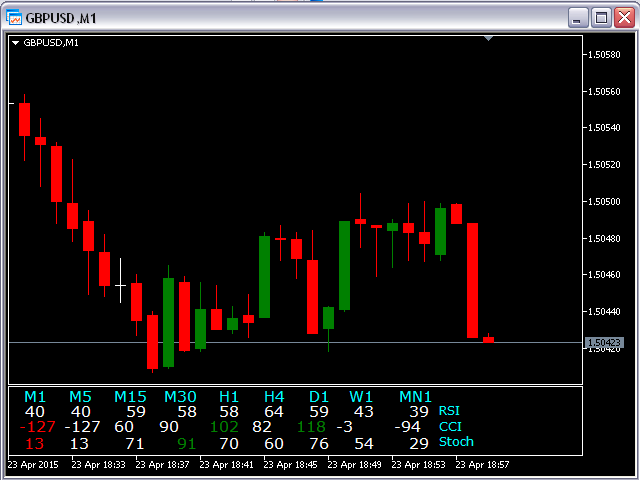Click the M15 timeframe header

[130, 397]
